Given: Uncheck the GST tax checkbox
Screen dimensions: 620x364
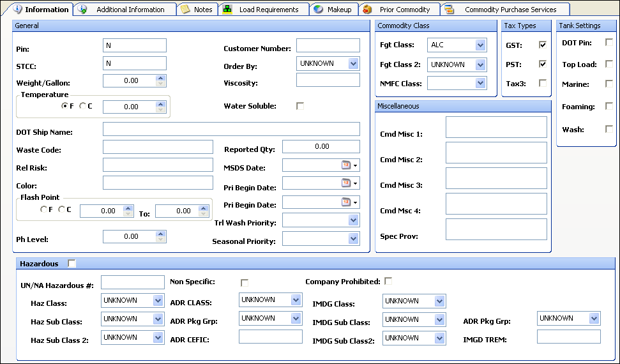Looking at the screenshot, I should pos(543,45).
